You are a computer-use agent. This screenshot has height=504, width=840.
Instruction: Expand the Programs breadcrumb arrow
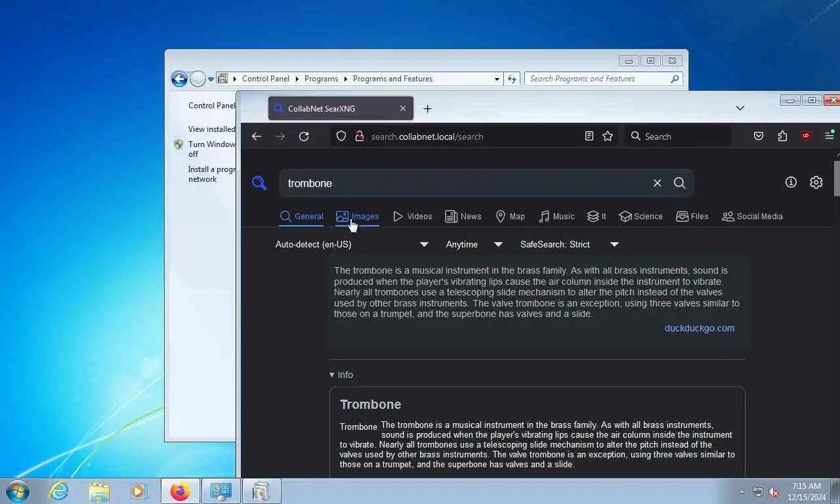(x=345, y=79)
